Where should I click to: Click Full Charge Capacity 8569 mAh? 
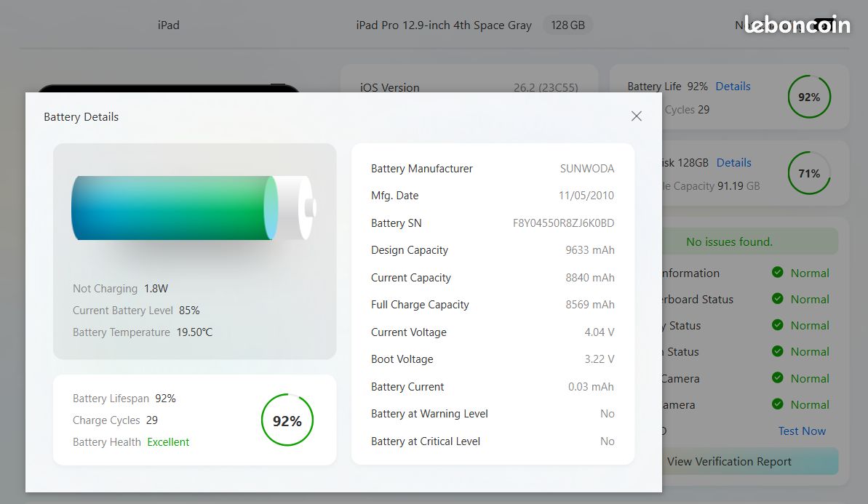tap(590, 304)
